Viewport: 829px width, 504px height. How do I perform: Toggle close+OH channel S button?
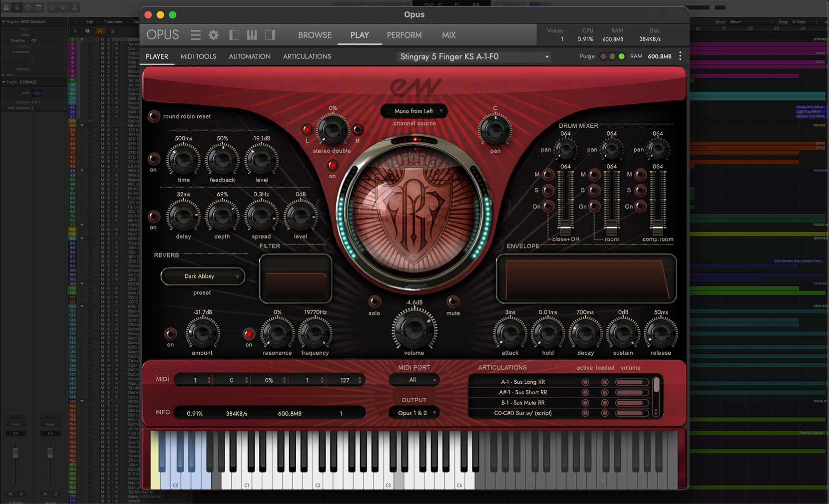(548, 190)
